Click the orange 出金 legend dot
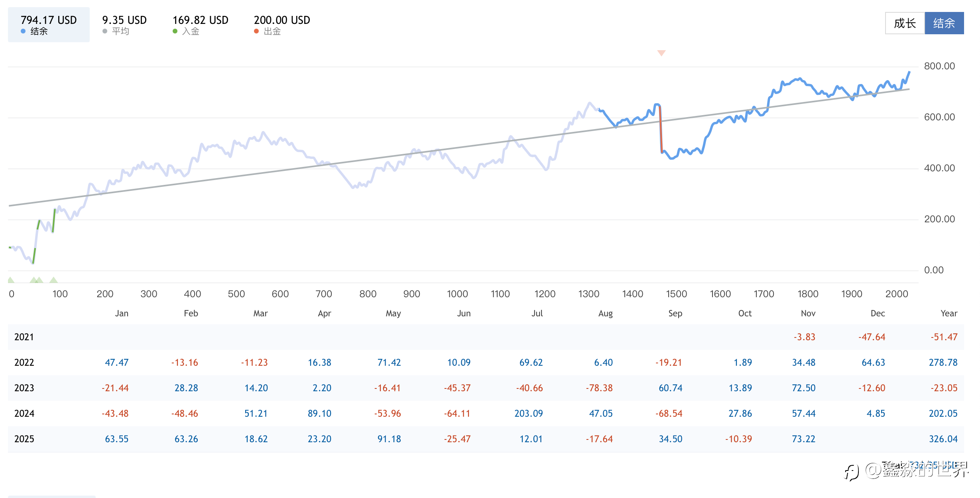Screen dimensions: 980x498 tap(256, 31)
